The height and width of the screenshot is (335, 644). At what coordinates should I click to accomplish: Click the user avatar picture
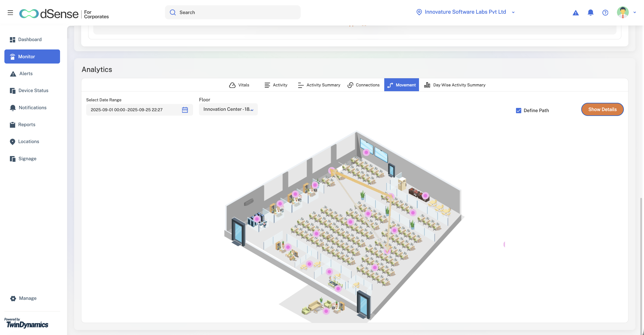[622, 12]
